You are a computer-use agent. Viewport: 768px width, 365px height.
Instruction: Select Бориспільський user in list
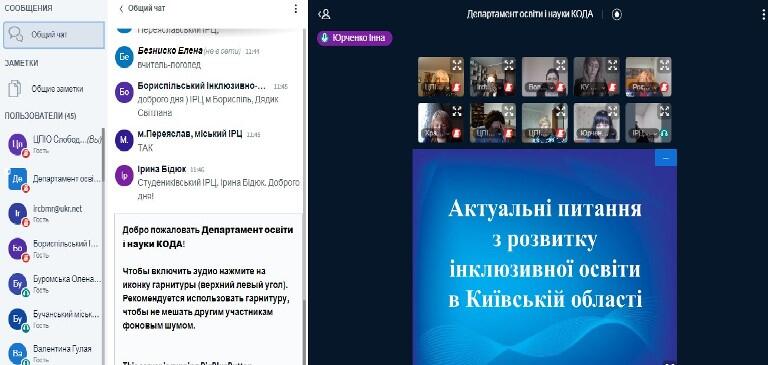coord(54,248)
